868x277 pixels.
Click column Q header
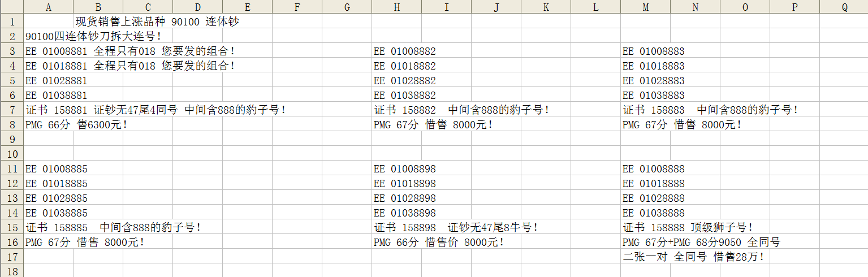[844, 7]
